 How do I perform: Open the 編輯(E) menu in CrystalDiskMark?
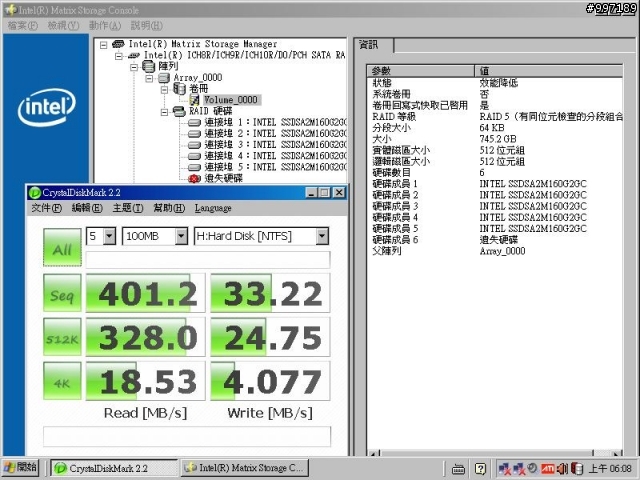tap(87, 208)
